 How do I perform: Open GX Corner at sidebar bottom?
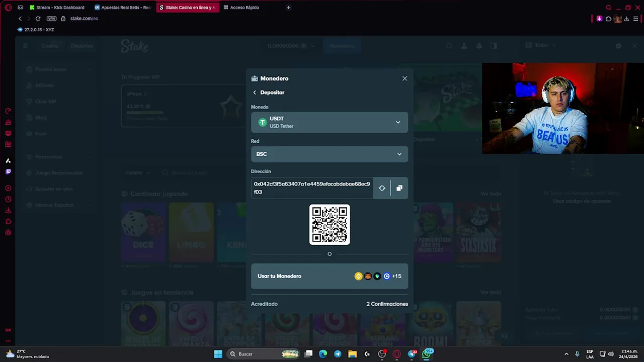(8, 330)
